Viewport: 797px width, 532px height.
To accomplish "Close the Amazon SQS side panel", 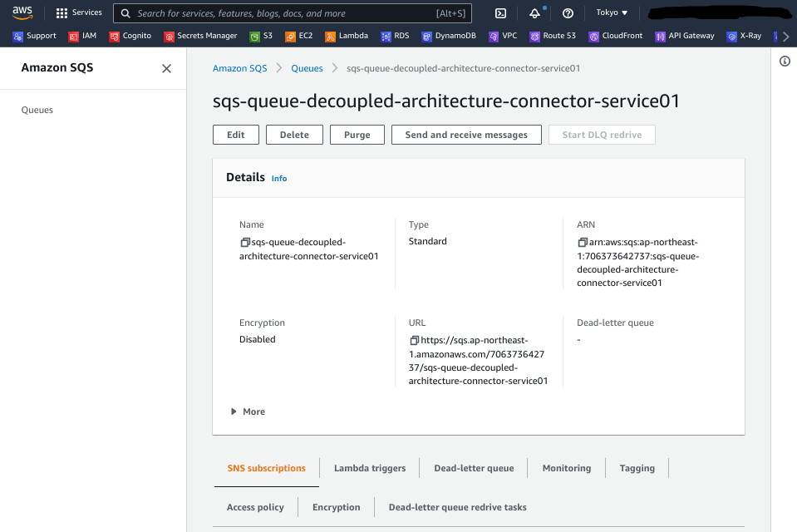I will [x=166, y=68].
